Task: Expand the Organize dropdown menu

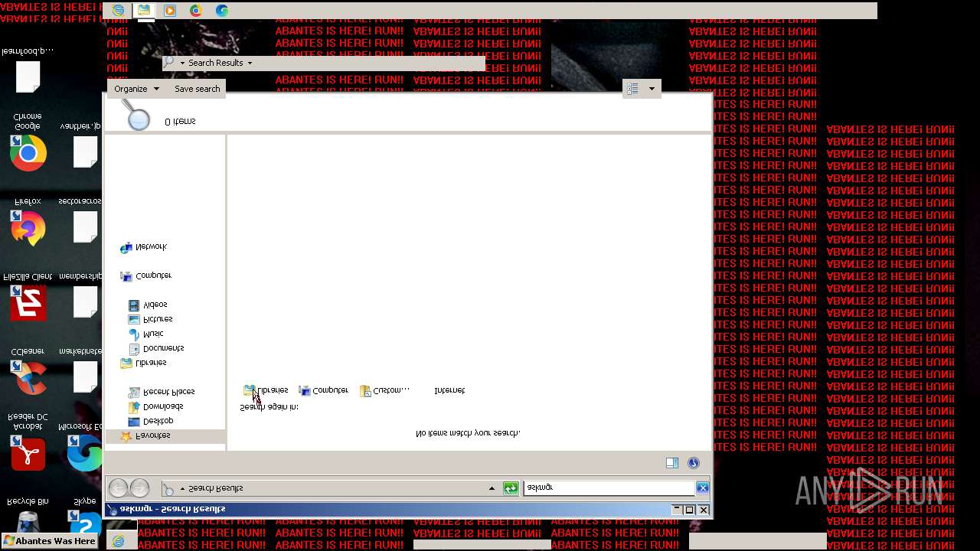Action: 136,89
